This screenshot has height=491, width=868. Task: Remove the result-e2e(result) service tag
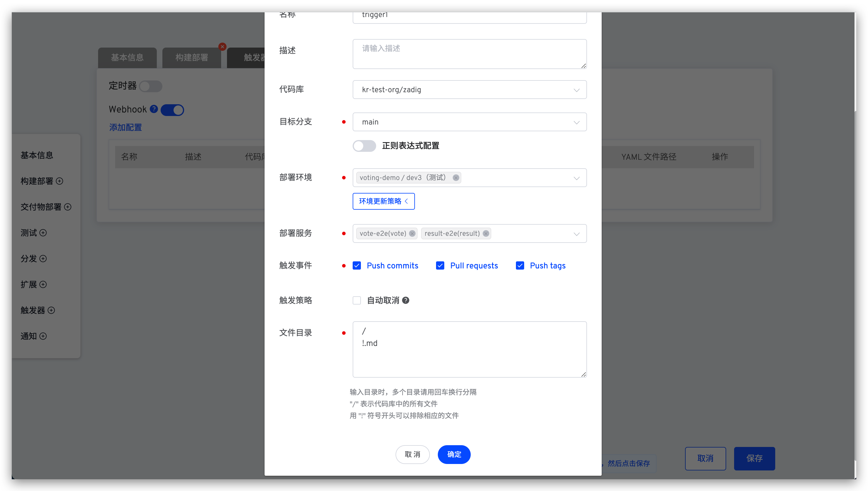[x=486, y=233]
